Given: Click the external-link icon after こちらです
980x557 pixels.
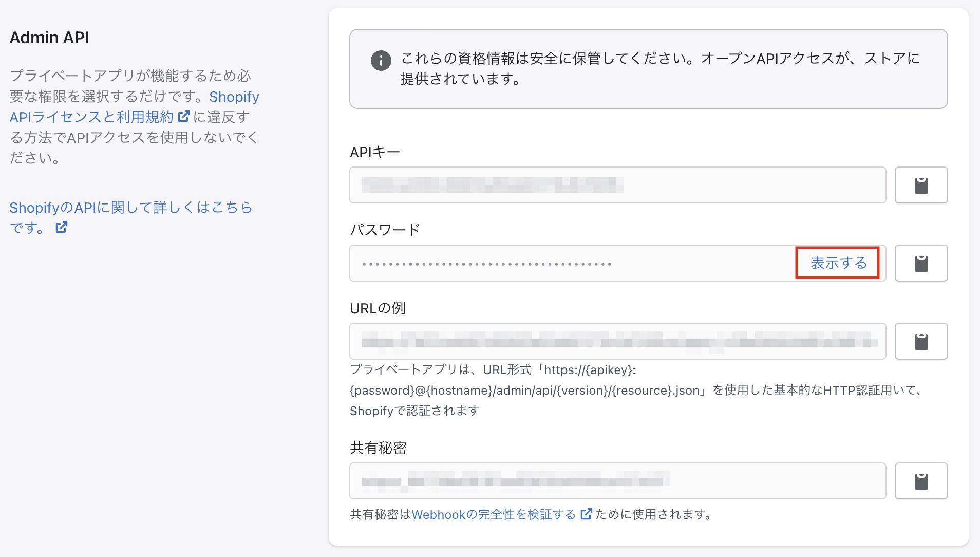Looking at the screenshot, I should point(62,227).
